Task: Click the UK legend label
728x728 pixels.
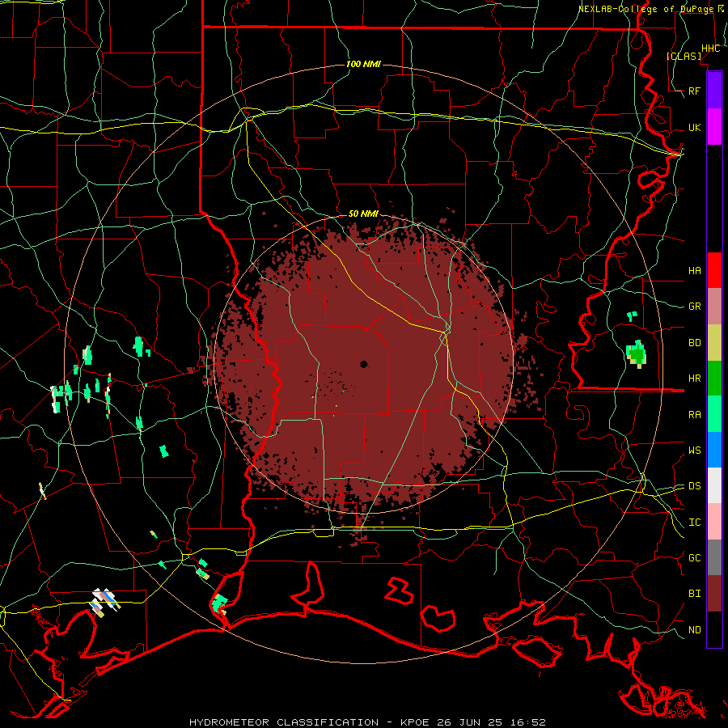Action: coord(694,128)
